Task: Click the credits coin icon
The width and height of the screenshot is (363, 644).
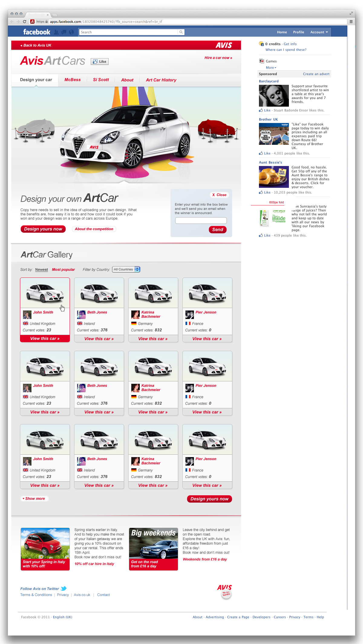Action: [x=261, y=44]
